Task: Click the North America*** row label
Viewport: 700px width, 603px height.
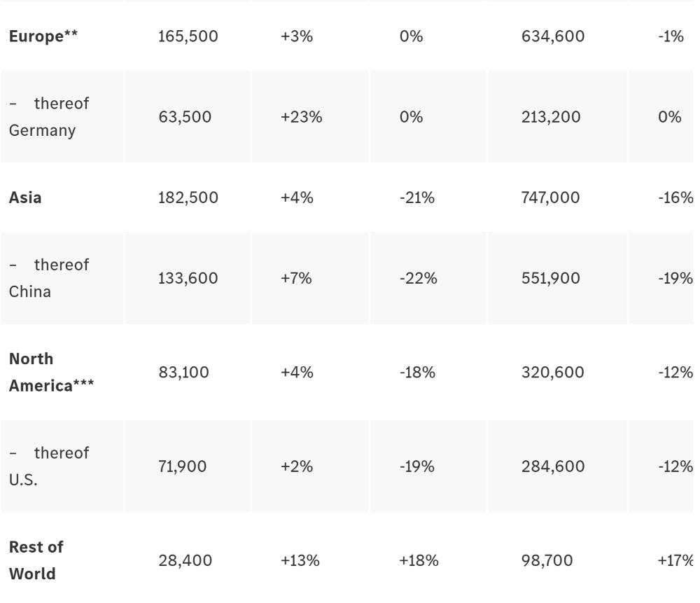Action: pos(51,372)
